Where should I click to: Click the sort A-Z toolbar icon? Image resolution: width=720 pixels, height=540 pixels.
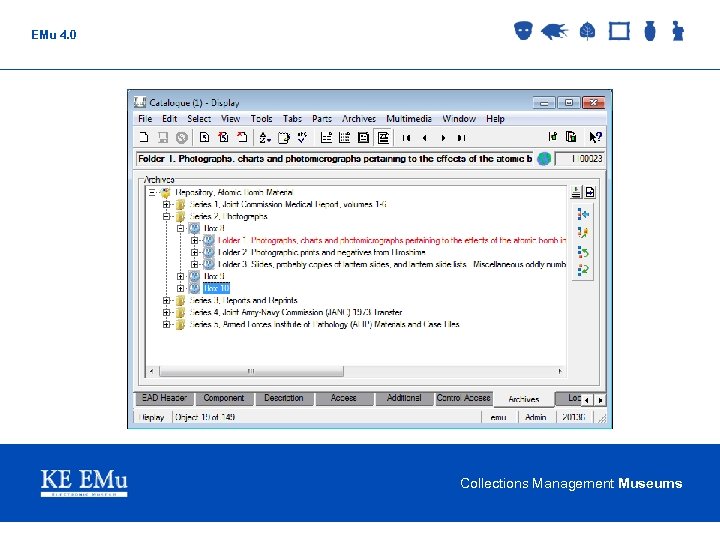[x=264, y=137]
